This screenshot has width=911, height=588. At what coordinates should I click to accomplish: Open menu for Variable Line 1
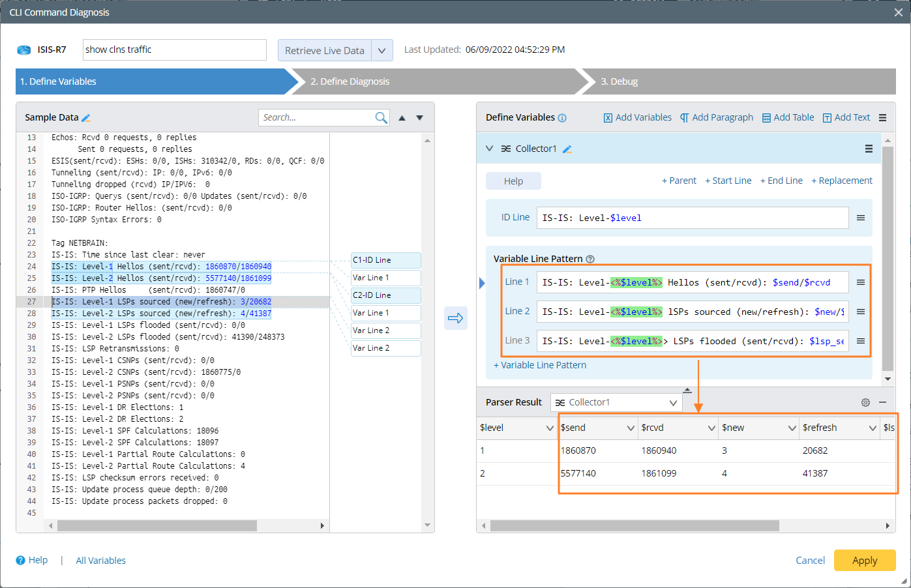pyautogui.click(x=861, y=282)
